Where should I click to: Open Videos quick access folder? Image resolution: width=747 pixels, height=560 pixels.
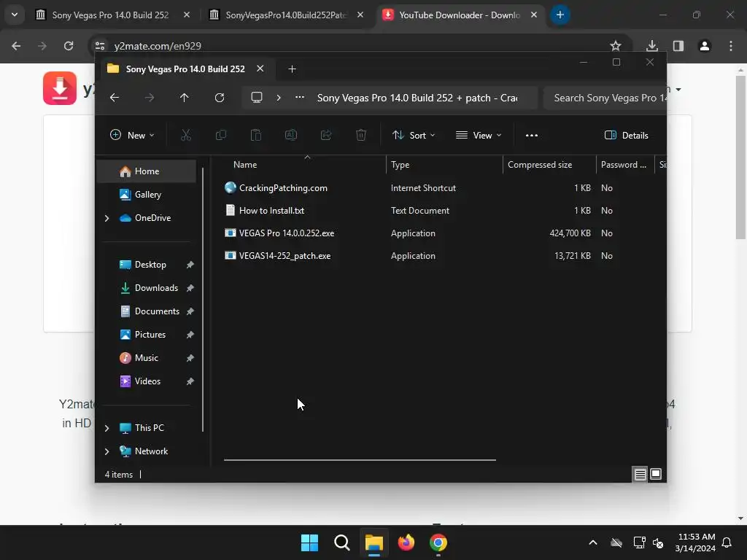pos(146,381)
